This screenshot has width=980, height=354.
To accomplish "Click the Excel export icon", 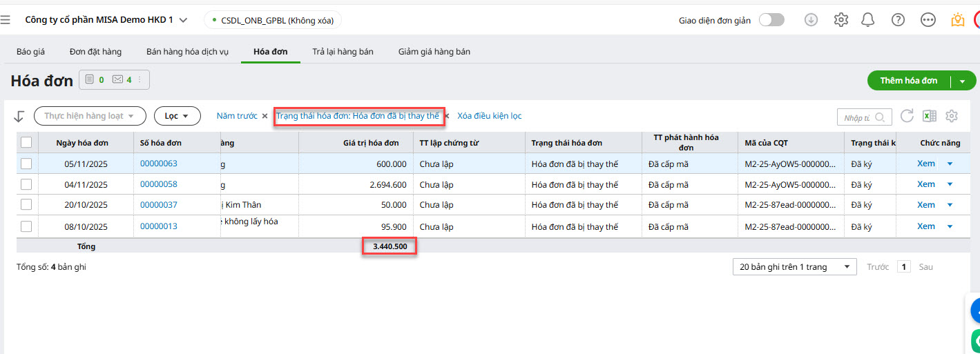I will point(929,116).
